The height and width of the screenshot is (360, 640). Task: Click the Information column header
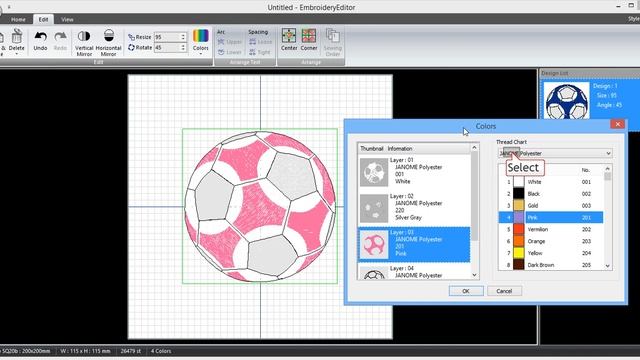pos(400,149)
